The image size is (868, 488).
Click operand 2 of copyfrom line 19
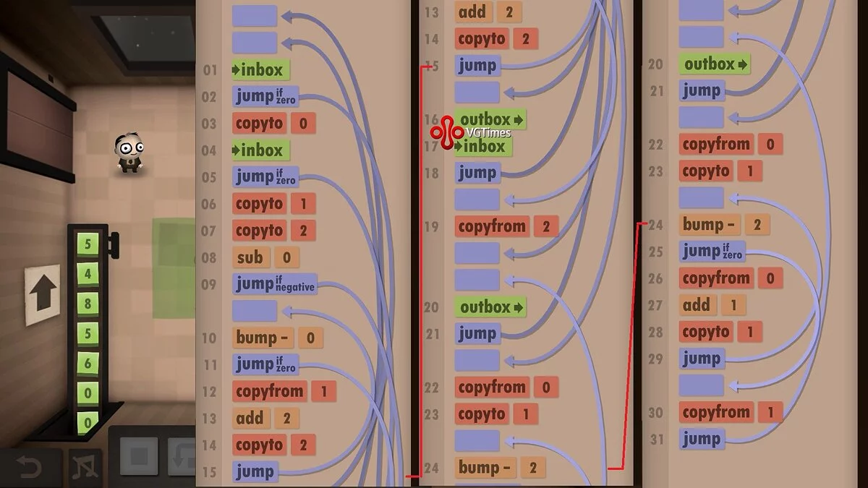coord(546,226)
